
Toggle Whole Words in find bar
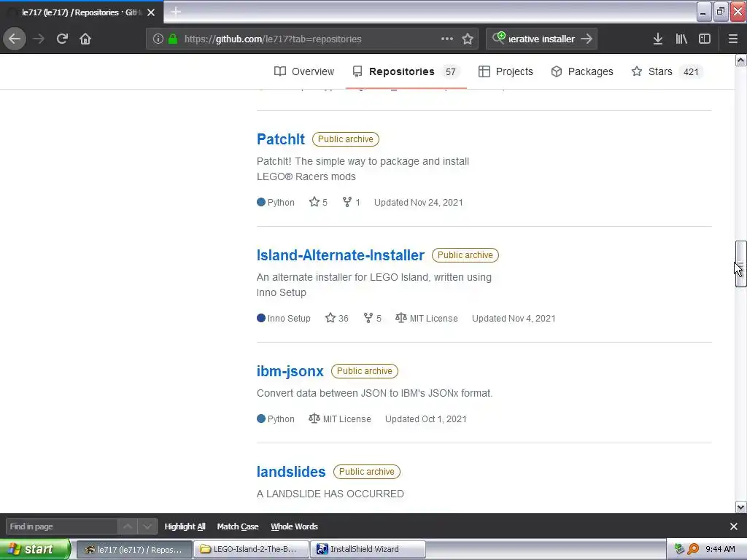coord(295,526)
